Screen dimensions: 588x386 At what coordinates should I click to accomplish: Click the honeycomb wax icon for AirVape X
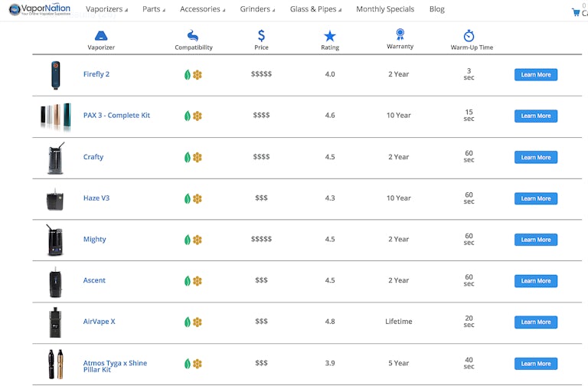click(198, 322)
